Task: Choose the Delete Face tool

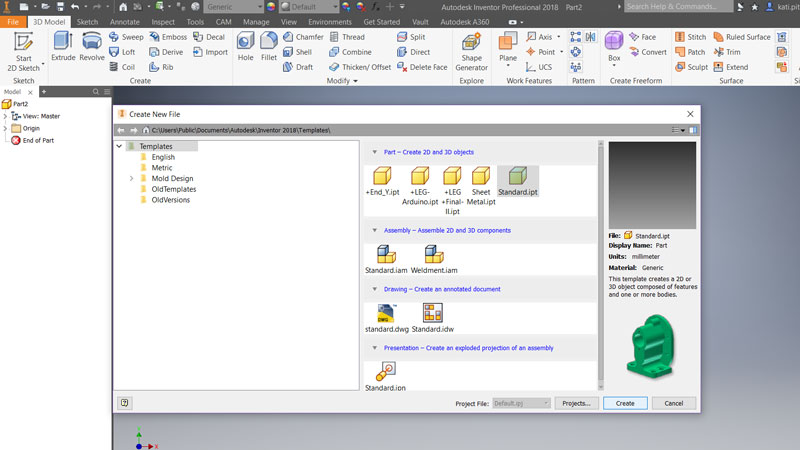Action: [422, 67]
